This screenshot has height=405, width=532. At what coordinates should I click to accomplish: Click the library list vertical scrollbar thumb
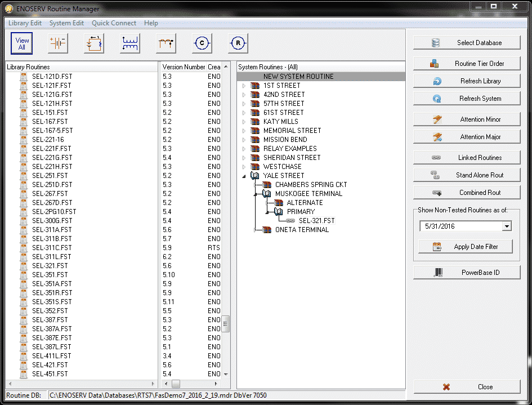tap(226, 324)
